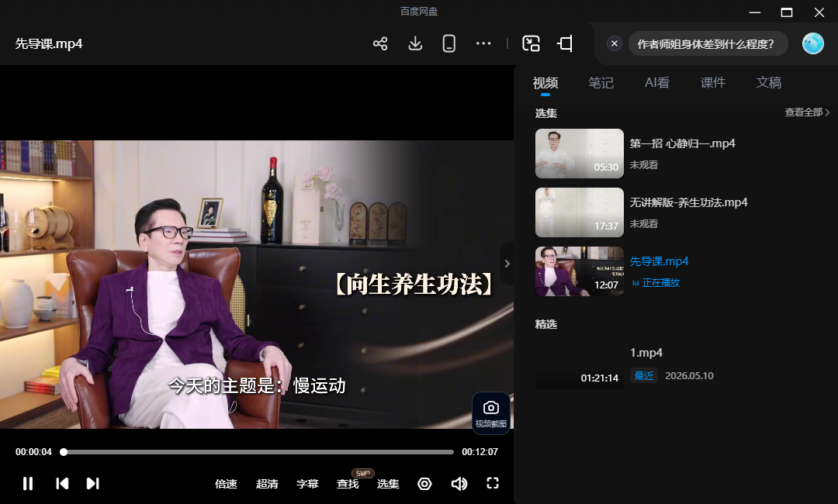Switch to the 视频 tab
Viewport: 838px width, 504px height.
(x=545, y=83)
